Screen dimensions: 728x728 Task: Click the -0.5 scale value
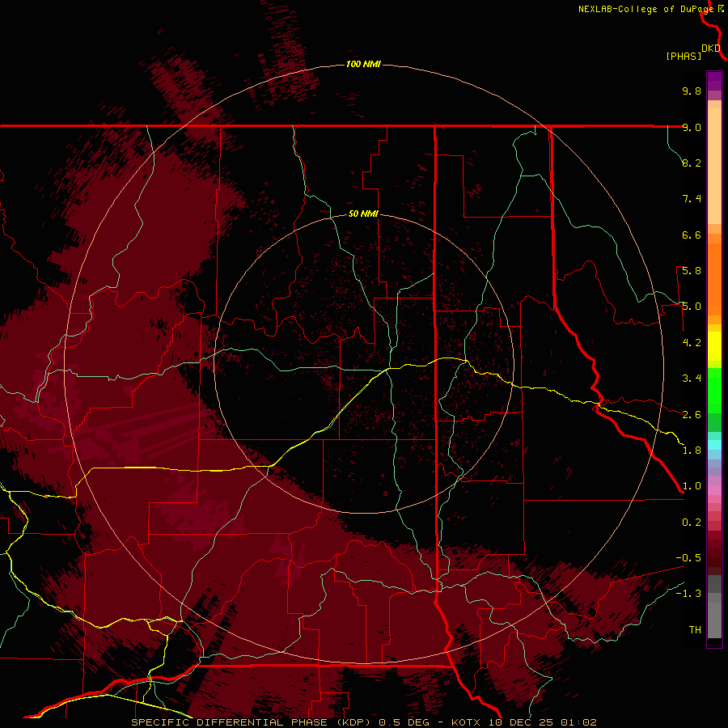pos(688,558)
